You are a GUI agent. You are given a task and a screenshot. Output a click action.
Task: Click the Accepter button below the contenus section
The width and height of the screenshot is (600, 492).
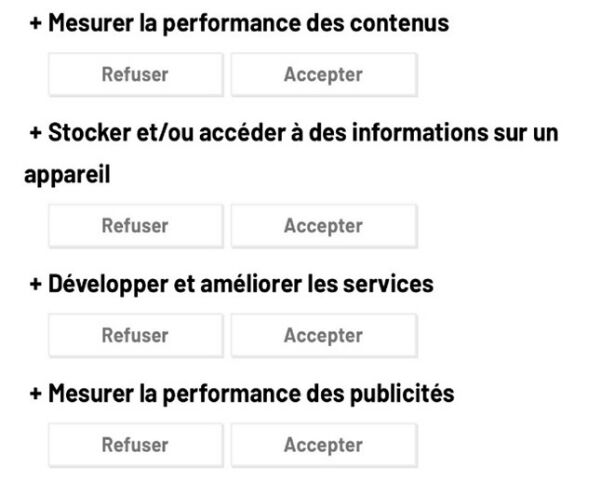324,75
